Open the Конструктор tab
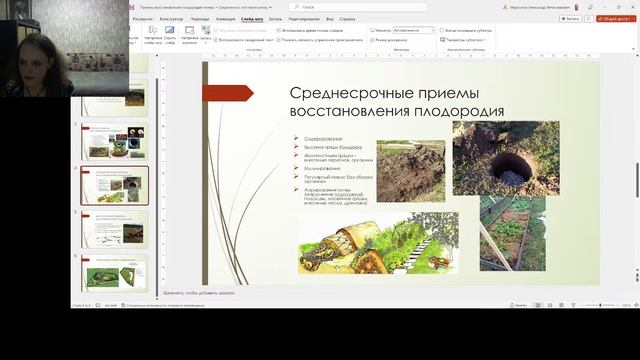Image resolution: width=640 pixels, height=360 pixels. (x=171, y=19)
